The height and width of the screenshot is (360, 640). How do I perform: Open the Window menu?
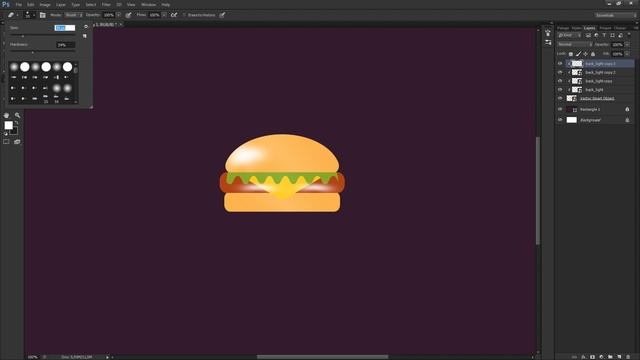(148, 4)
